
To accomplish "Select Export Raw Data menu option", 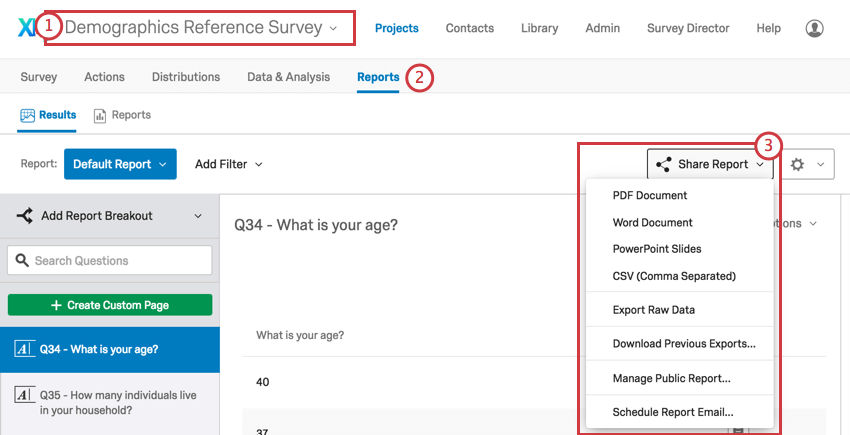I will 653,310.
